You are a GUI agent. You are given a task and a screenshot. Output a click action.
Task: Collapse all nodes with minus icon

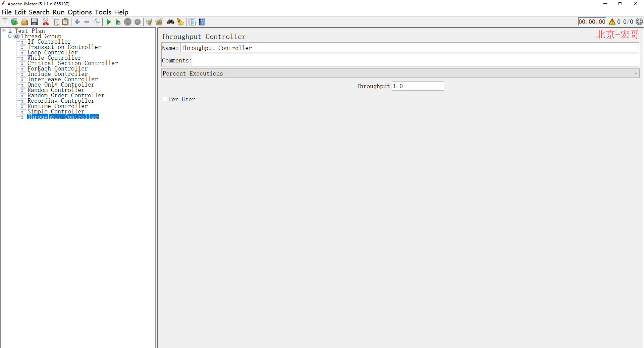point(87,22)
